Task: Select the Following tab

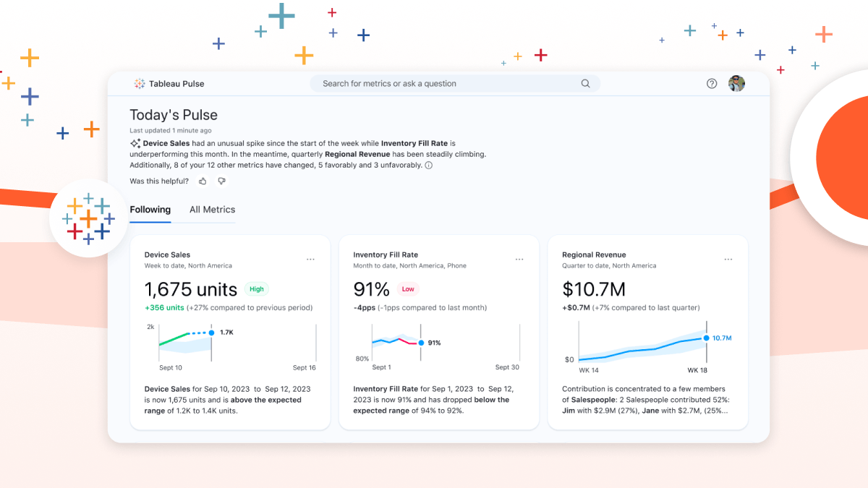Action: (x=150, y=210)
